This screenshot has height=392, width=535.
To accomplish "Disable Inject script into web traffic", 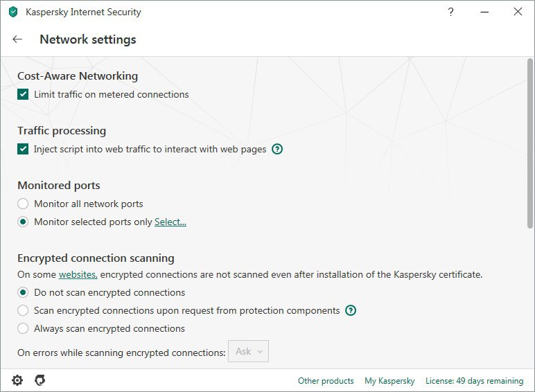I will click(x=23, y=149).
